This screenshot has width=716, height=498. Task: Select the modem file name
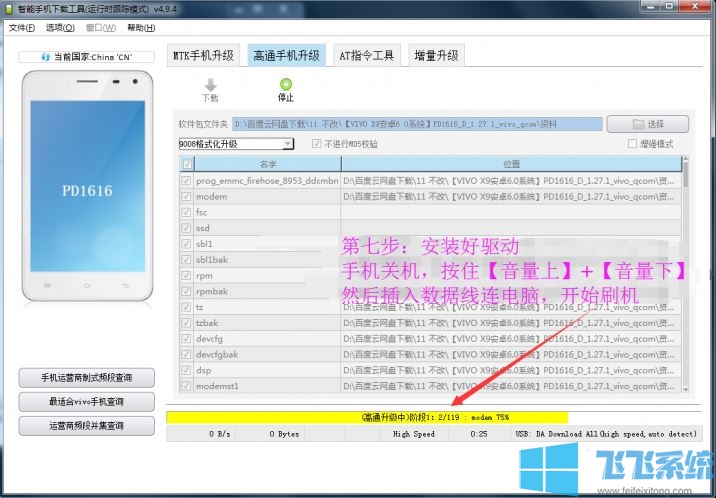[211, 197]
